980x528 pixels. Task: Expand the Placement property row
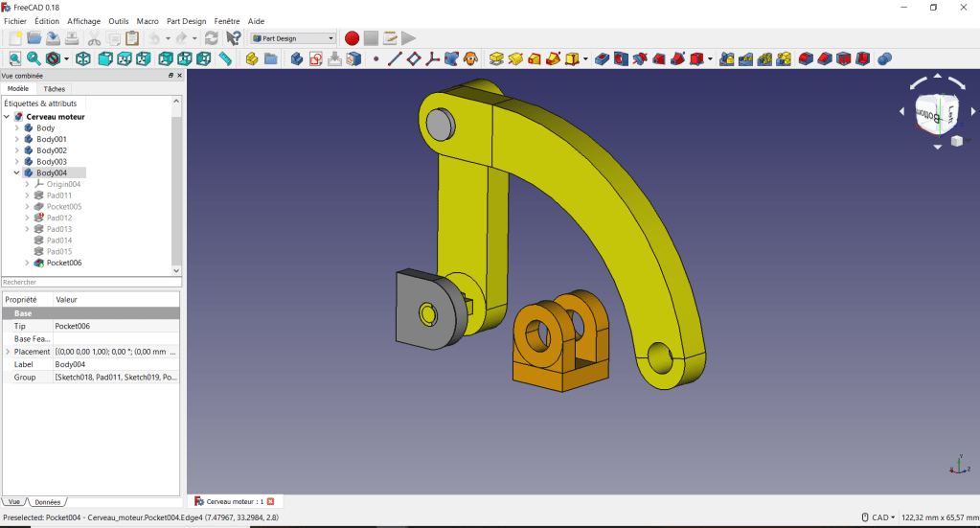tap(8, 352)
